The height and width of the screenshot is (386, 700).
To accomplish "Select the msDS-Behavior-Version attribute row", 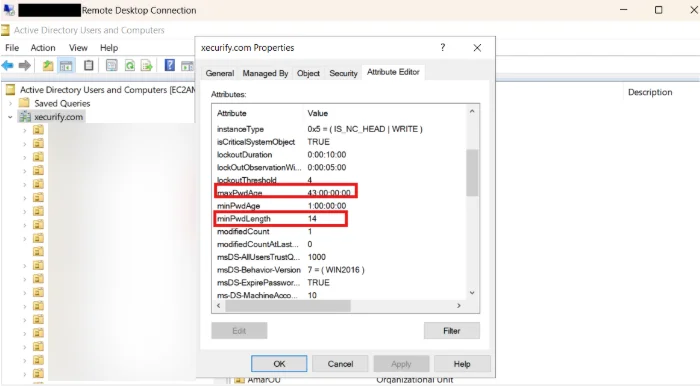I will click(x=340, y=270).
